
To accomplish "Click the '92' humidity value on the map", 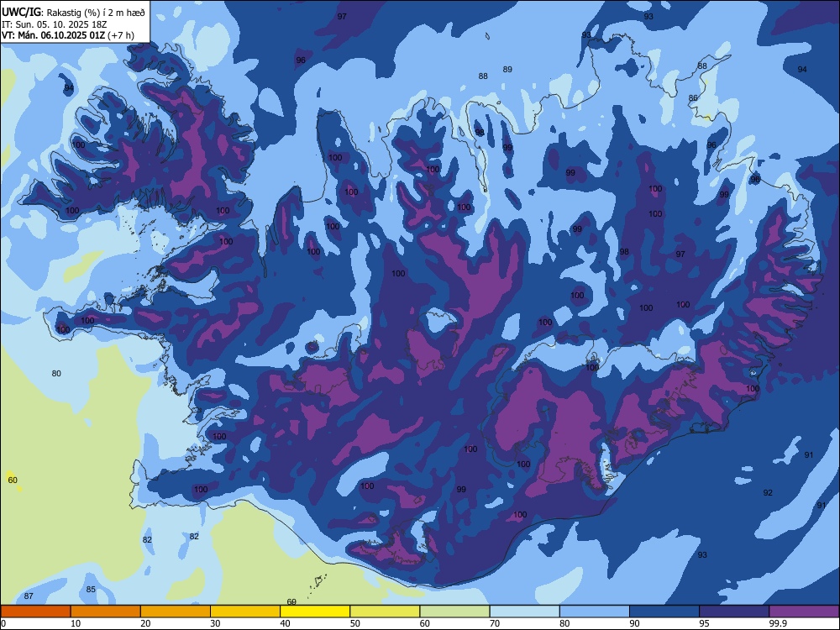I will tap(768, 492).
